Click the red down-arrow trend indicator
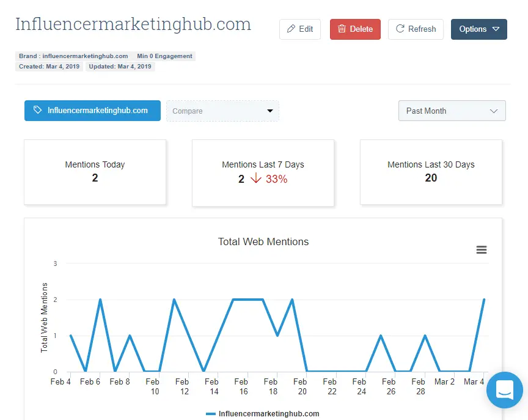This screenshot has height=420, width=528. pos(256,179)
